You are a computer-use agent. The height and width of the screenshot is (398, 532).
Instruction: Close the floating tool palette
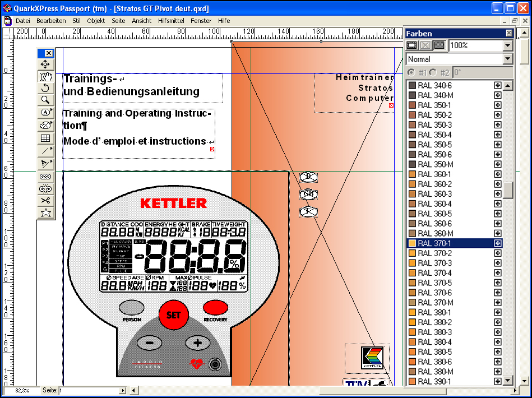49,53
